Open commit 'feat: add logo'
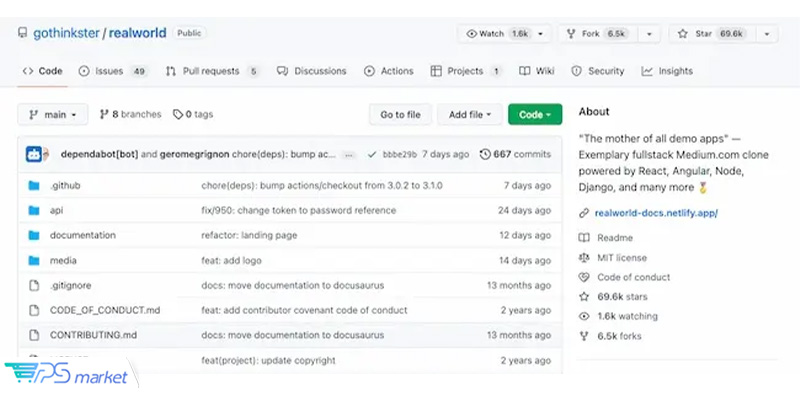800x400 pixels. coord(231,260)
